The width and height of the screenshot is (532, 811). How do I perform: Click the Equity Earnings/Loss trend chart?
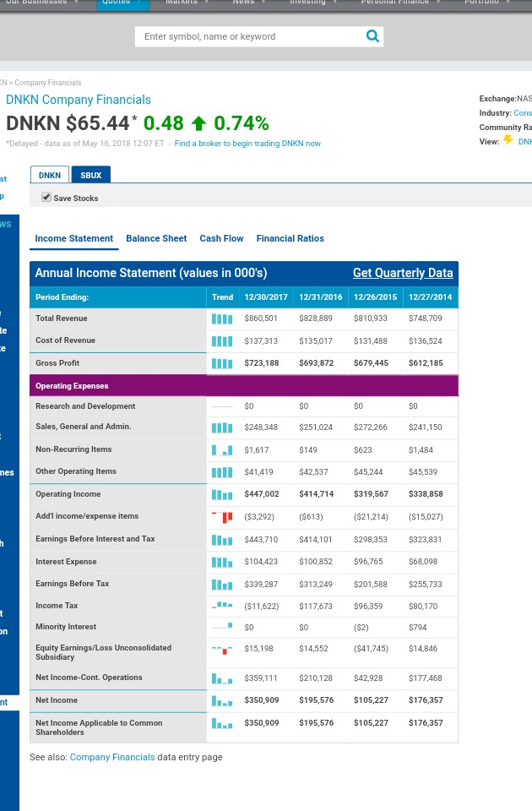222,649
